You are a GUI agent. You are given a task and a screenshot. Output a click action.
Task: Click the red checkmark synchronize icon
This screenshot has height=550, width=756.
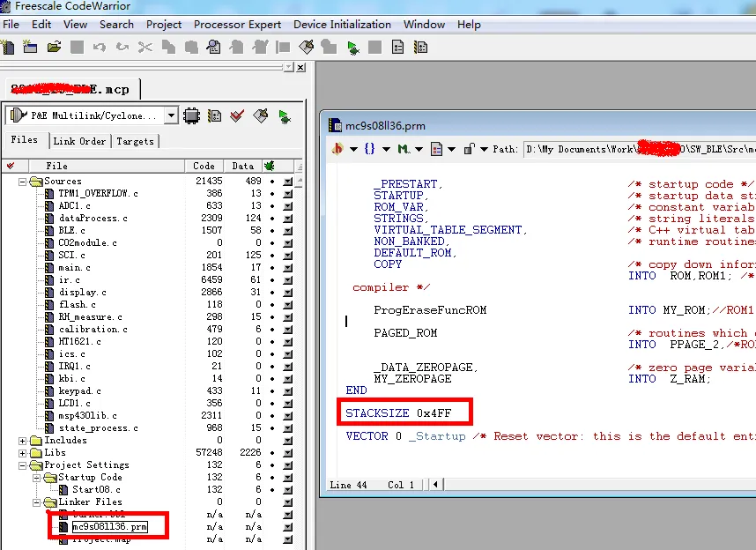237,115
